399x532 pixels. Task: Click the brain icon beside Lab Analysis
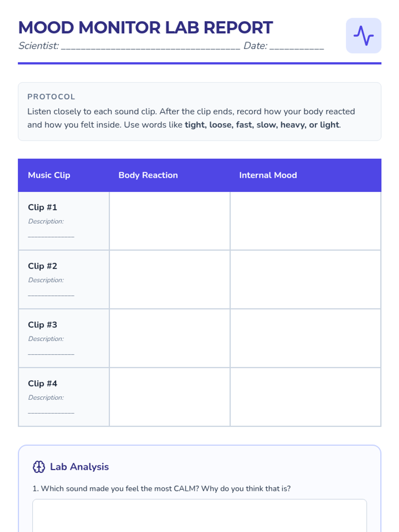tap(39, 467)
